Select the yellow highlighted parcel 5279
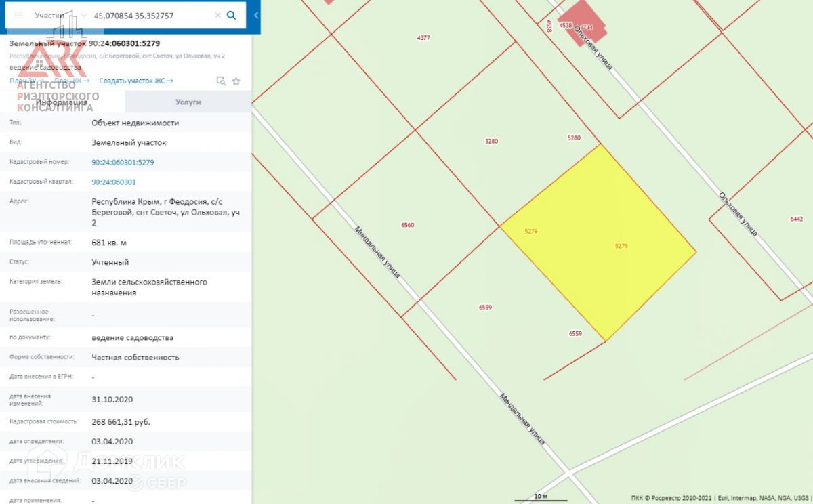 (600, 244)
